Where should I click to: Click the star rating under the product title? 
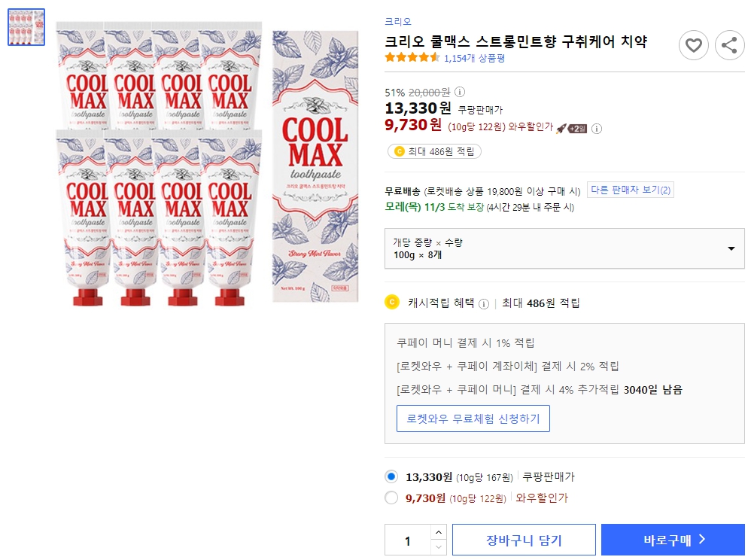click(412, 56)
